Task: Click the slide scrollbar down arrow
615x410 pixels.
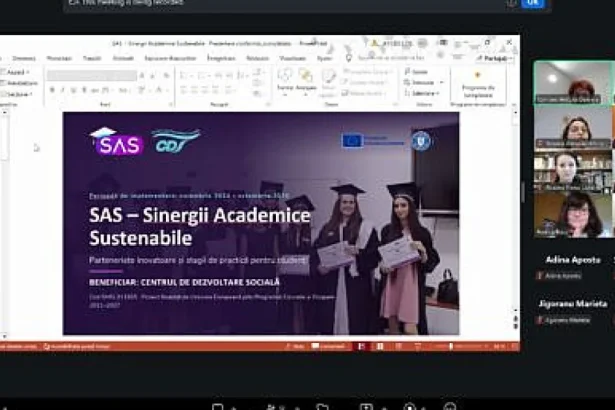Action: (x=516, y=310)
